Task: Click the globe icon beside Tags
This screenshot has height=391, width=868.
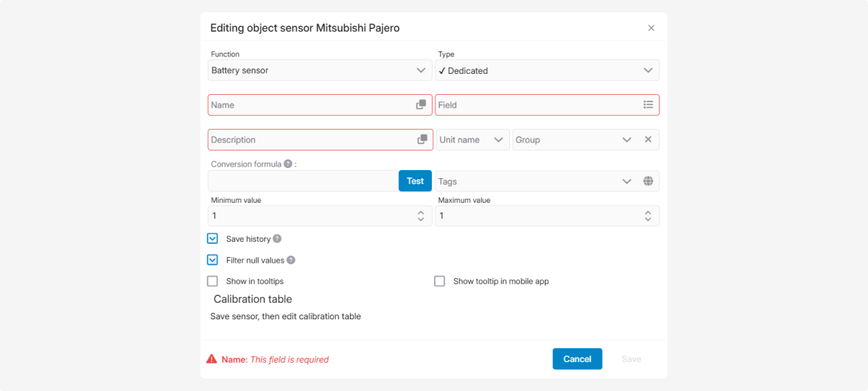Action: [x=648, y=182]
